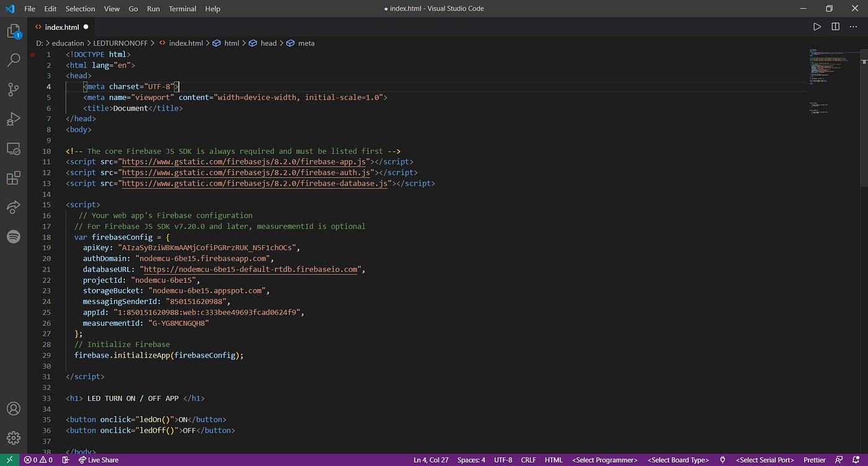Open the Run and Debug panel
Viewport: 868px width, 466px height.
(14, 119)
